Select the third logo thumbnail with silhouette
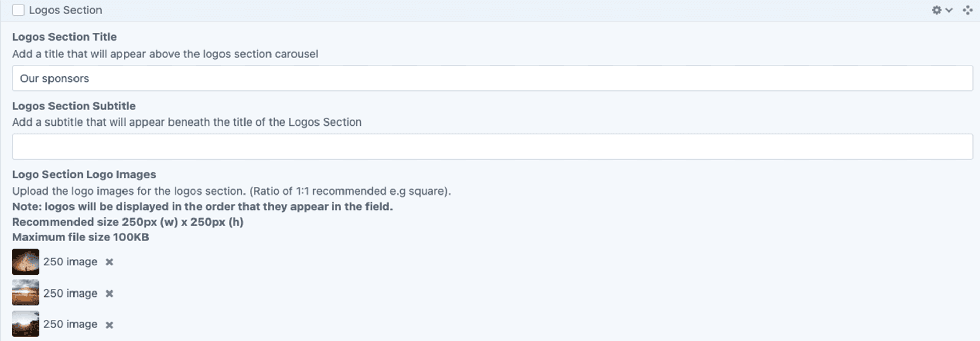Image resolution: width=980 pixels, height=341 pixels. tap(26, 324)
